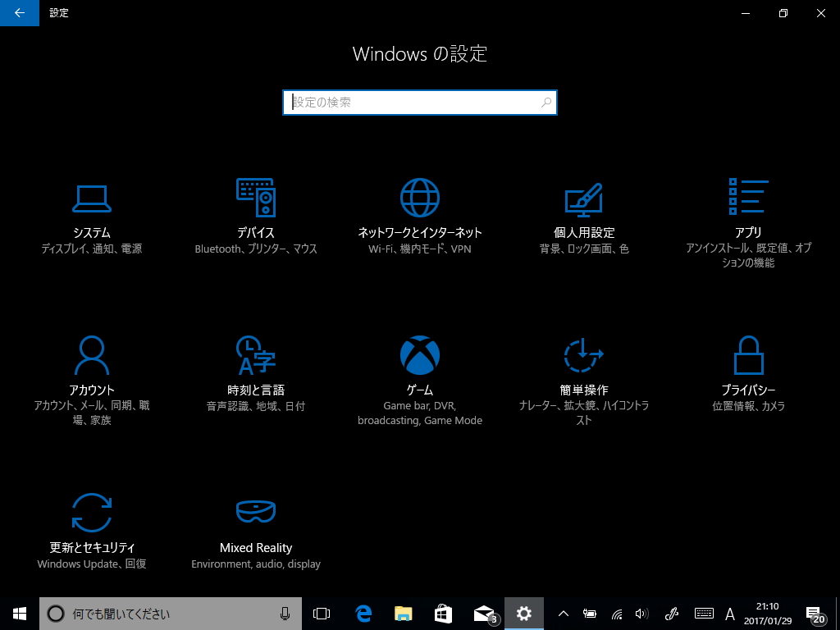Open the Store from the taskbar
The image size is (840, 630).
tap(443, 614)
